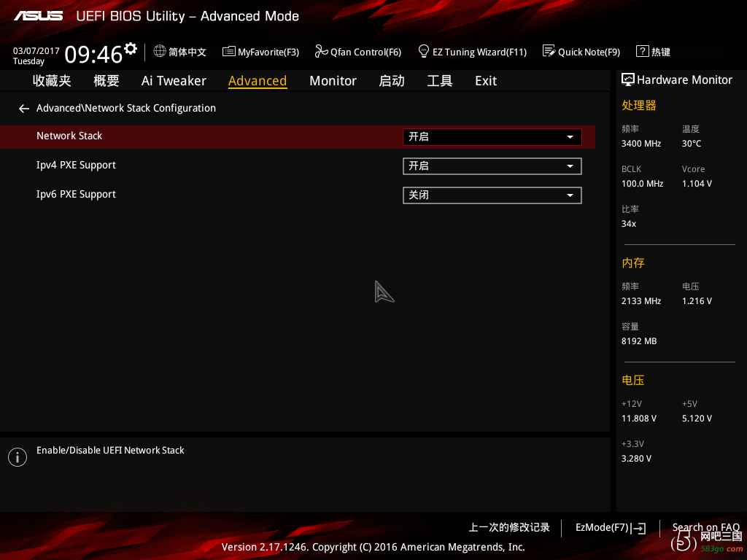Open MyFavorite(F3)
This screenshot has height=560, width=747.
pos(268,52)
